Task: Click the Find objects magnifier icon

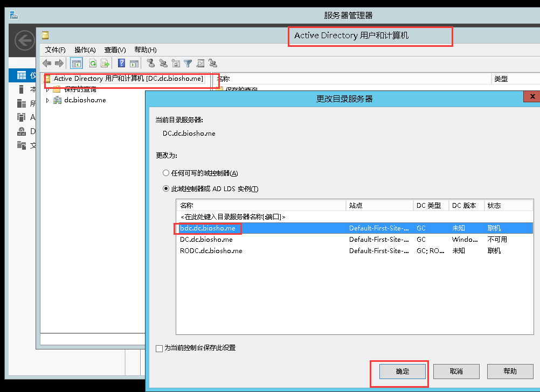Action: [x=200, y=64]
